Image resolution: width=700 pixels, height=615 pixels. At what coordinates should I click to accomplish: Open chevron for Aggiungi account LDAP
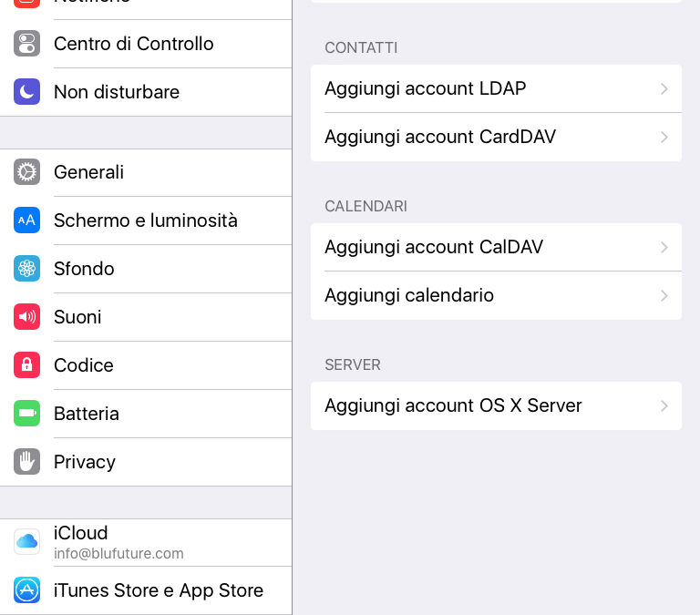(x=664, y=88)
